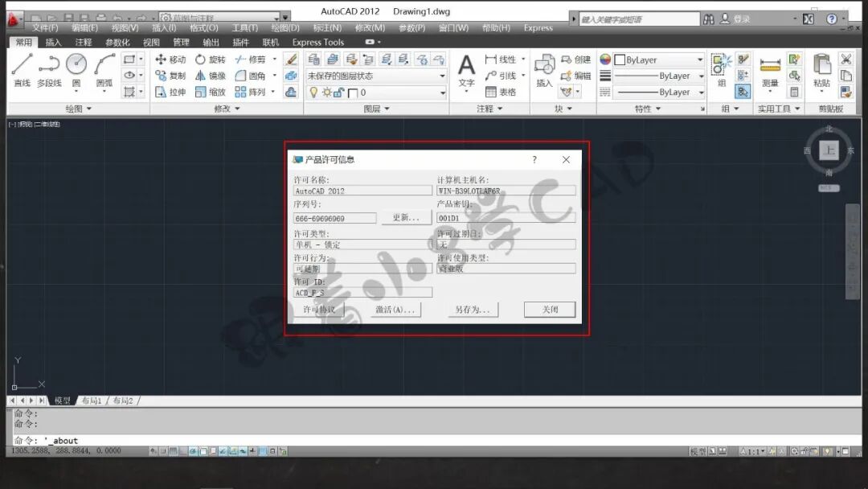Click the Edit block (编辑) icon
This screenshot has height=489, width=868.
click(575, 76)
